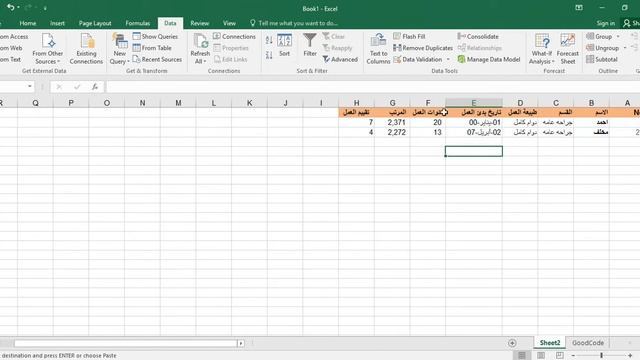Expand the Ungroup dropdown arrow
The image size is (640, 360).
point(625,48)
